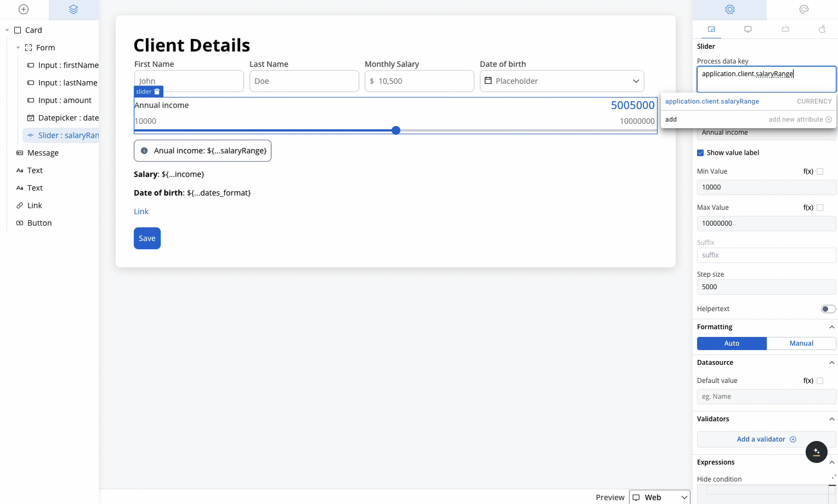838x504 pixels.
Task: Click the Min Value field
Action: tap(767, 187)
